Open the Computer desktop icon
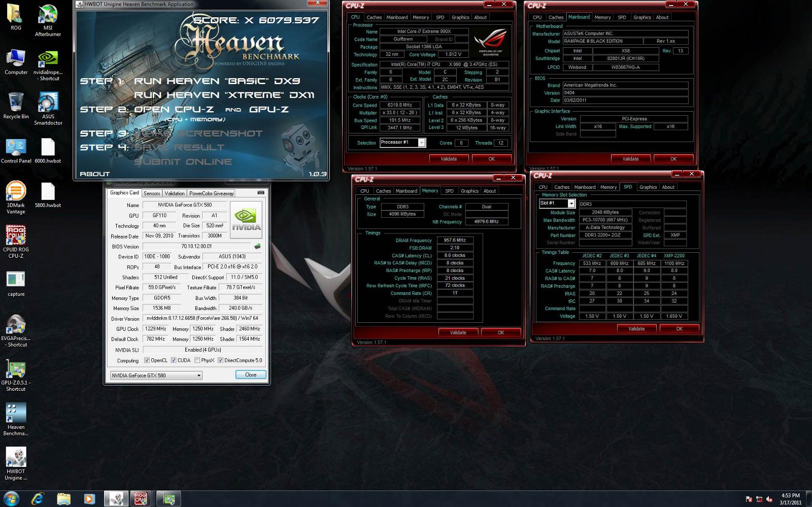Screen dimensions: 812x507 [x=16, y=62]
